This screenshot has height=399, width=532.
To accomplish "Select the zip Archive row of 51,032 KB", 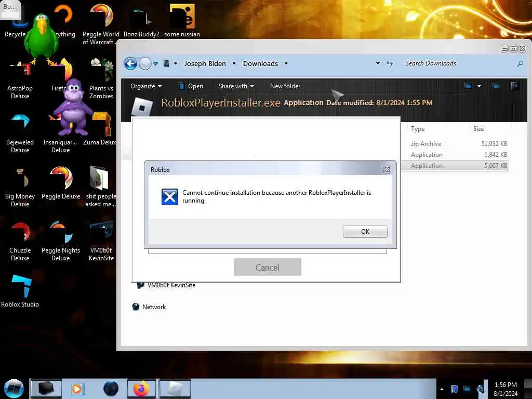I will click(x=455, y=144).
